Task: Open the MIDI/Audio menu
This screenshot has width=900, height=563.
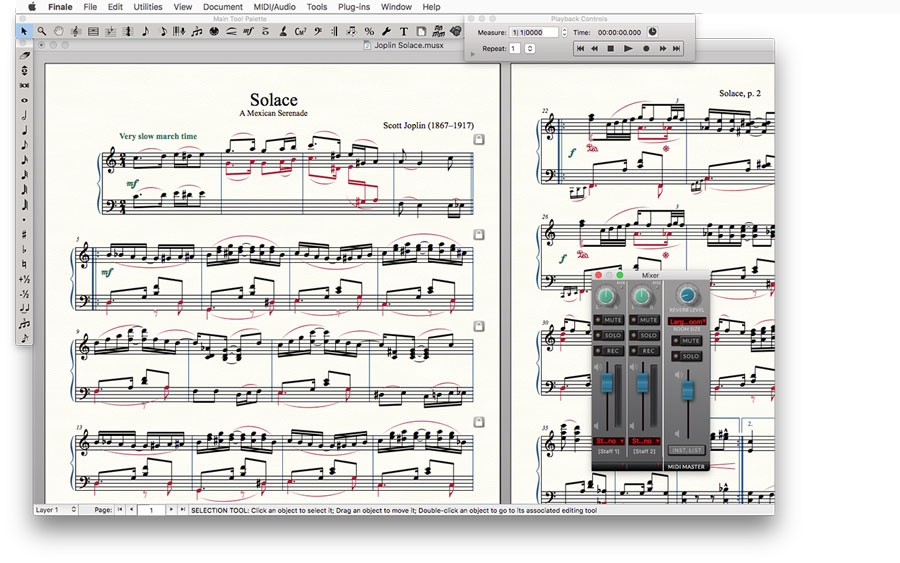Action: coord(274,7)
